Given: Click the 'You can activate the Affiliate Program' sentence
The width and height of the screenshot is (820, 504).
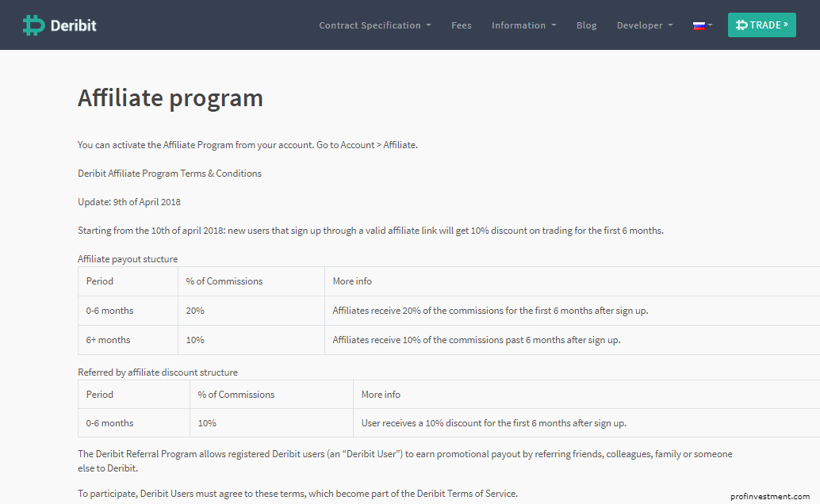Looking at the screenshot, I should tap(248, 145).
